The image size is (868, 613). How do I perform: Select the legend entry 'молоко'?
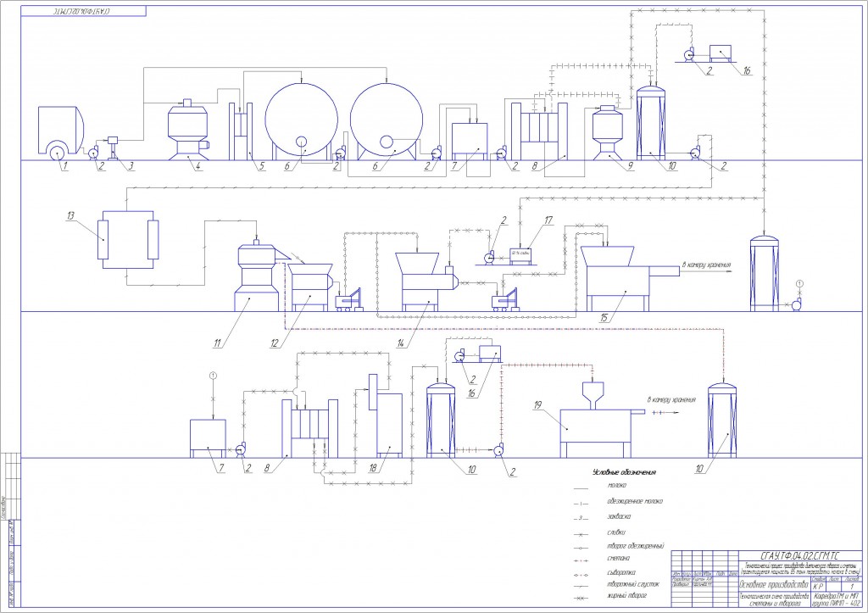click(617, 486)
